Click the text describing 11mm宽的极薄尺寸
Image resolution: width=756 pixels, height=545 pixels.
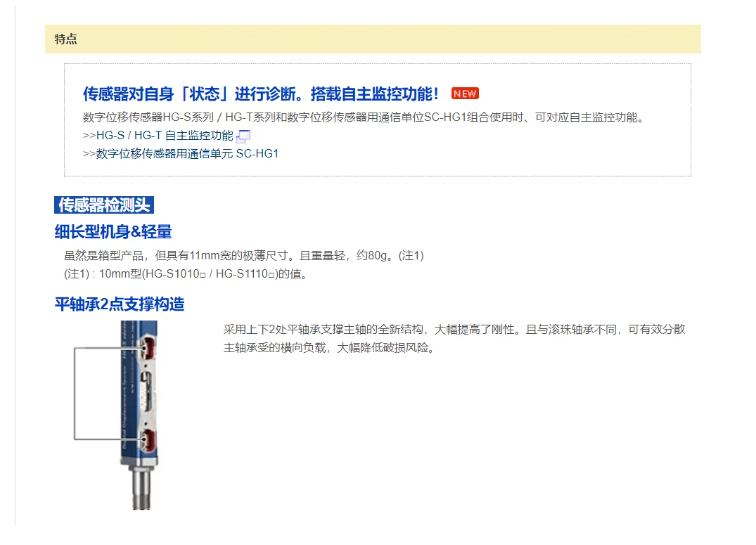coord(244,256)
